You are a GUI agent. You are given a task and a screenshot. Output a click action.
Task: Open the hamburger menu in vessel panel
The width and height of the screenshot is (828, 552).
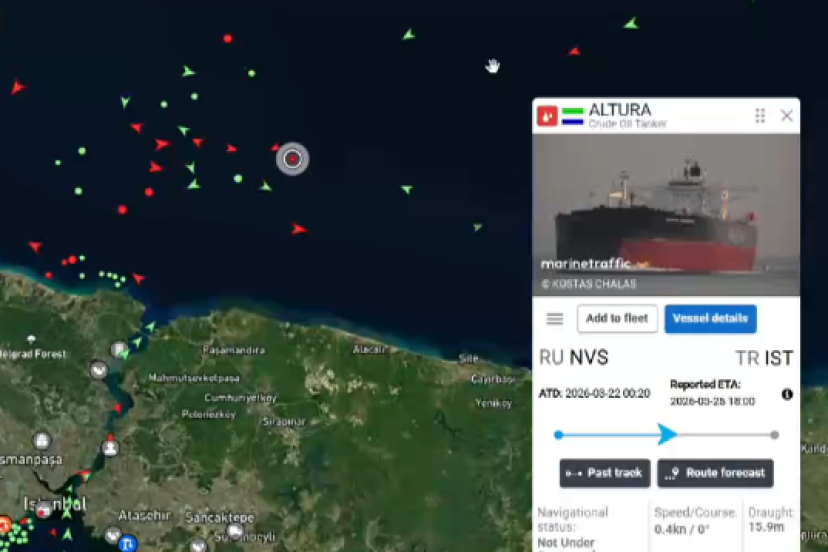554,319
